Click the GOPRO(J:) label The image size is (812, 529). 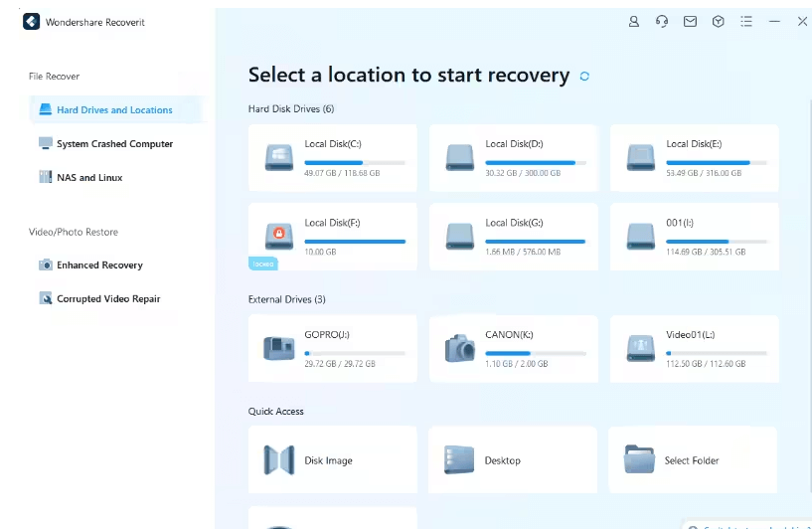(327, 335)
